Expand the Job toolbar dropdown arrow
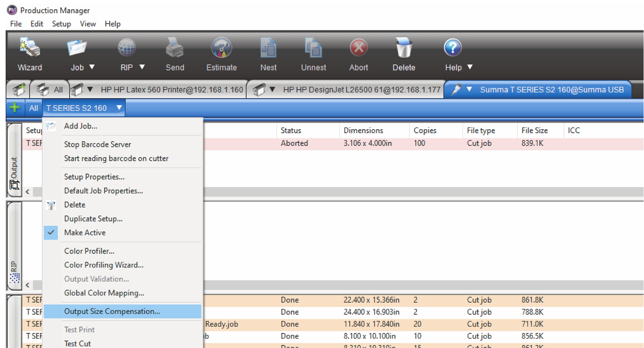 tap(92, 67)
